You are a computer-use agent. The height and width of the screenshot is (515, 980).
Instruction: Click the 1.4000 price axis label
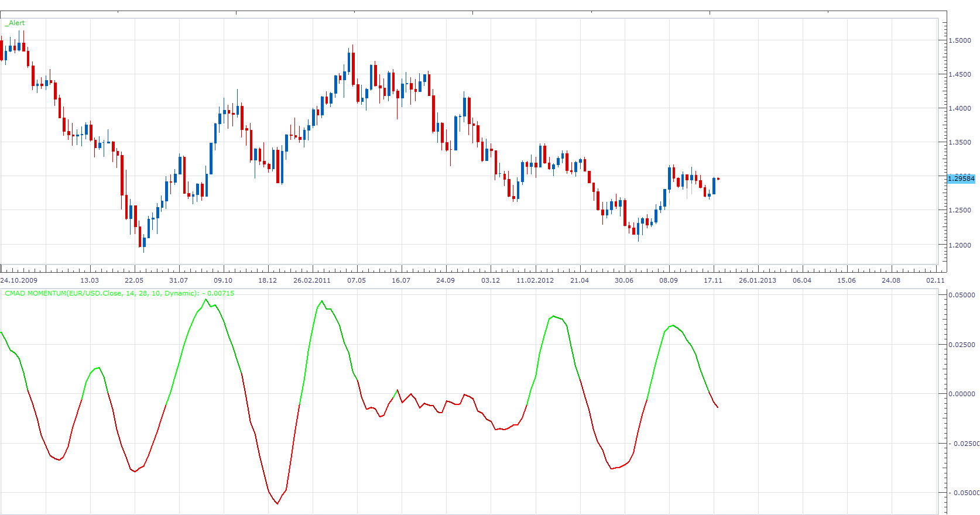click(x=960, y=108)
